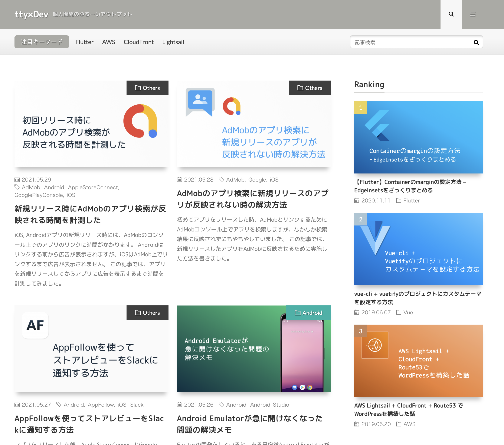This screenshot has height=445, width=504.
Task: Click the Android Studio tag
Action: (x=269, y=405)
